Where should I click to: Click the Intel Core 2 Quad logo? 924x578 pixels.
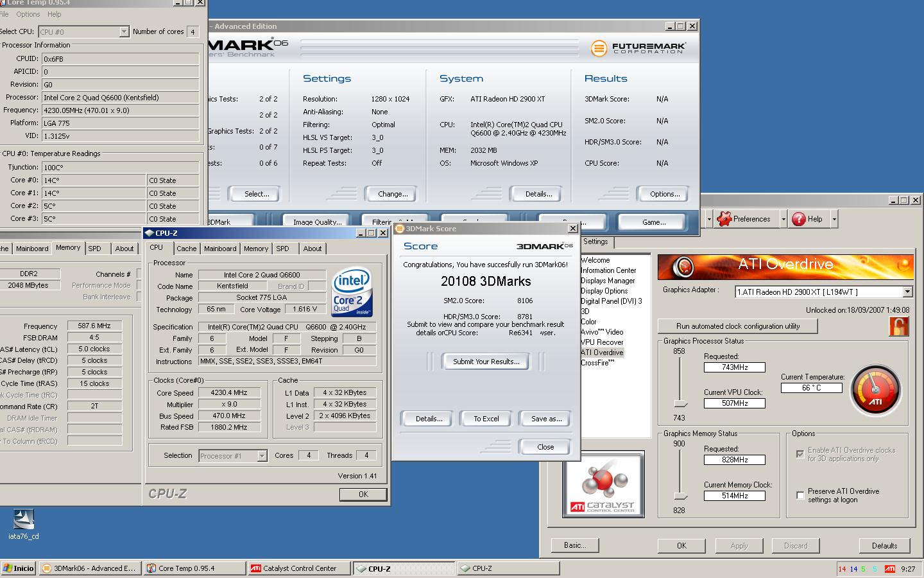[352, 292]
